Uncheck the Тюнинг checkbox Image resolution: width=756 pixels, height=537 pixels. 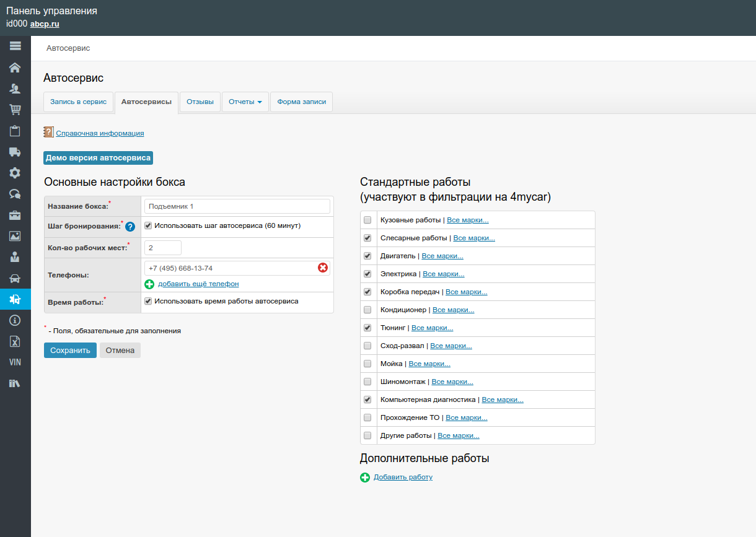(367, 328)
